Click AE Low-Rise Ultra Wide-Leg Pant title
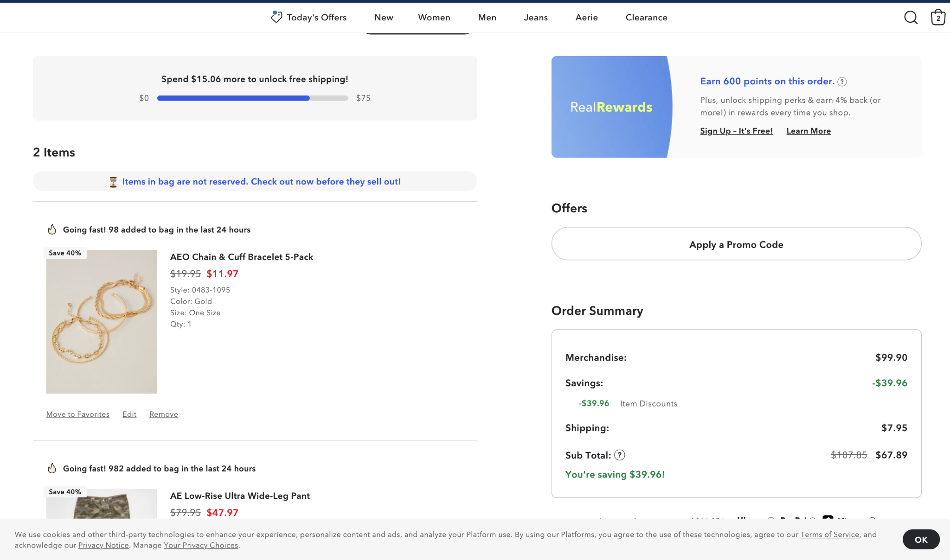Viewport: 950px width, 560px height. 240,496
